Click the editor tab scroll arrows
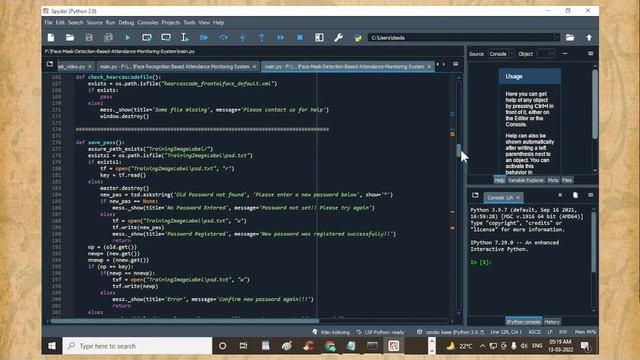This screenshot has width=640, height=360. click(440, 64)
